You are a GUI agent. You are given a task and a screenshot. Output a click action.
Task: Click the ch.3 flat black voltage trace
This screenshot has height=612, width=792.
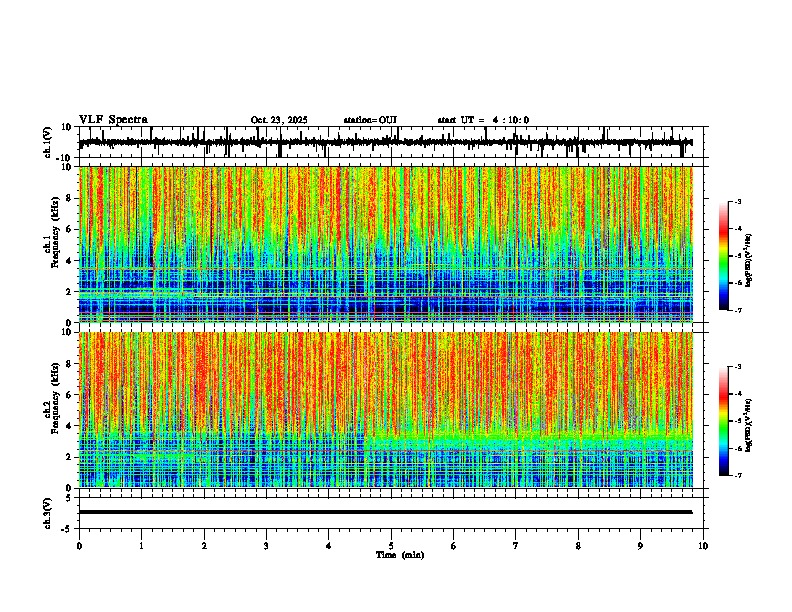coord(385,512)
